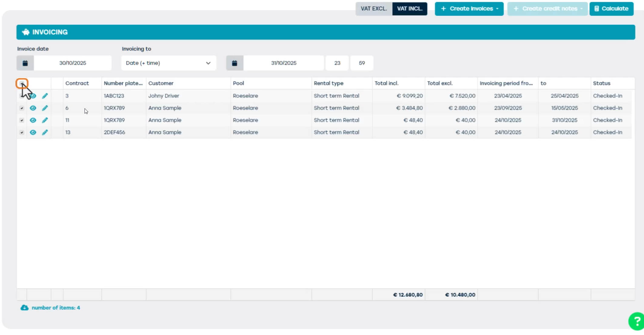Click the eye icon for contract 13
The height and width of the screenshot is (335, 644).
pos(33,132)
